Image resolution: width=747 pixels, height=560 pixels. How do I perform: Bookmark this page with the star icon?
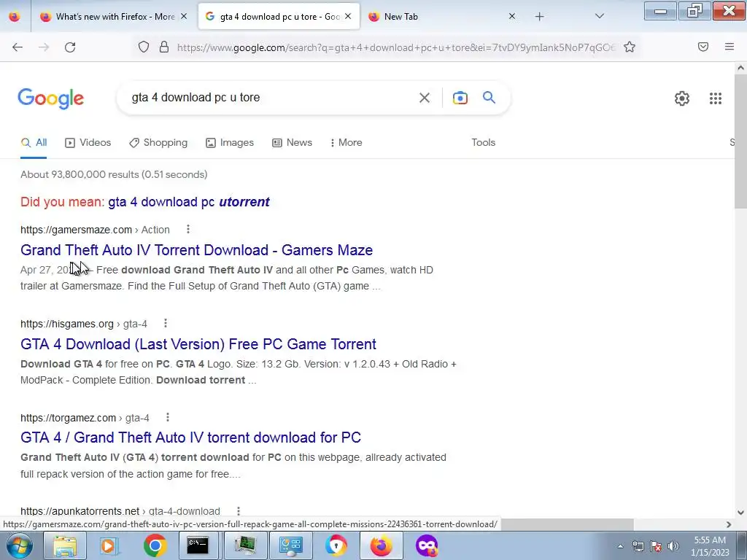[x=630, y=47]
